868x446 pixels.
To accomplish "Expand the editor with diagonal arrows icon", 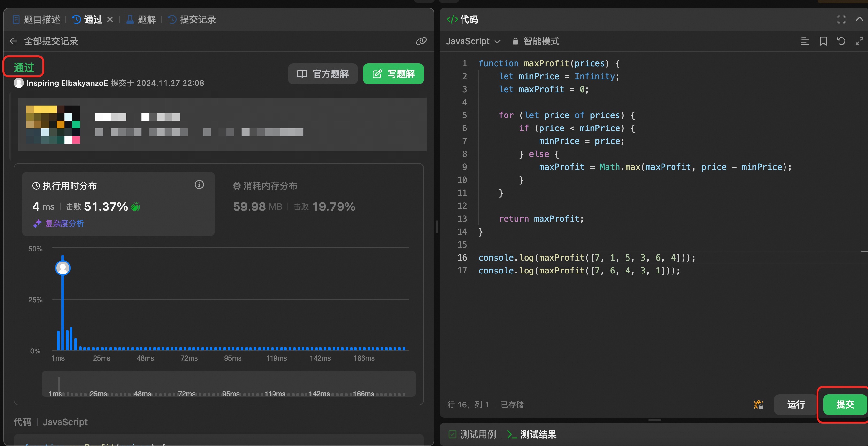I will pos(860,41).
